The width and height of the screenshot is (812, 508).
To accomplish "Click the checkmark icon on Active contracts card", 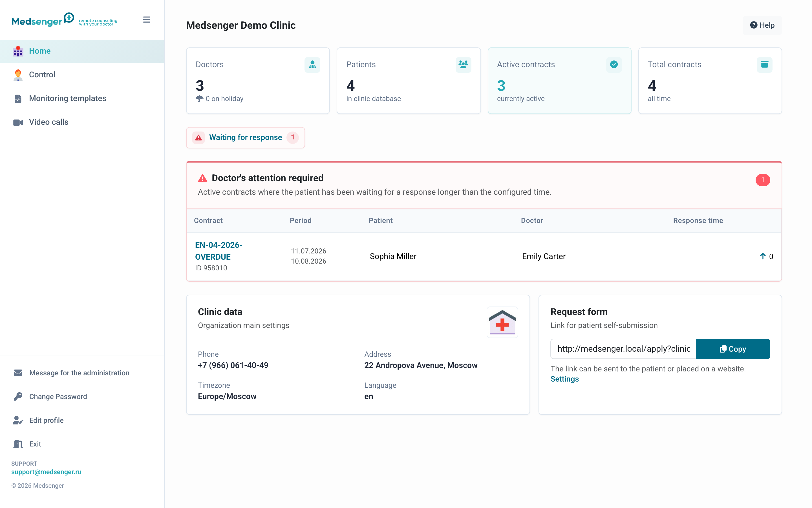I will 614,65.
